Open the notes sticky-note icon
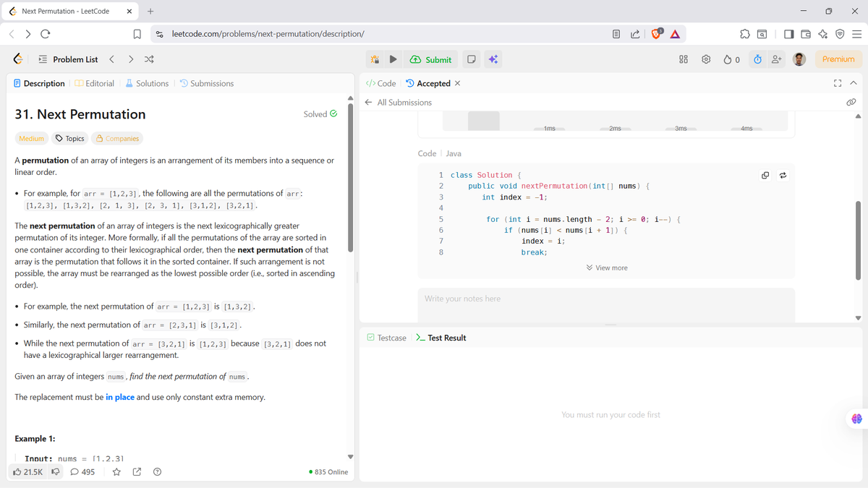Viewport: 868px width, 488px height. tap(471, 59)
